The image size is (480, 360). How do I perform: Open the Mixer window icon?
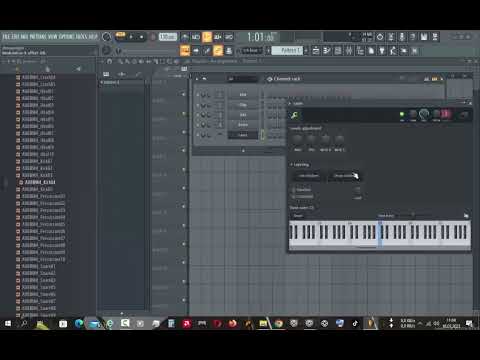[x=349, y=51]
